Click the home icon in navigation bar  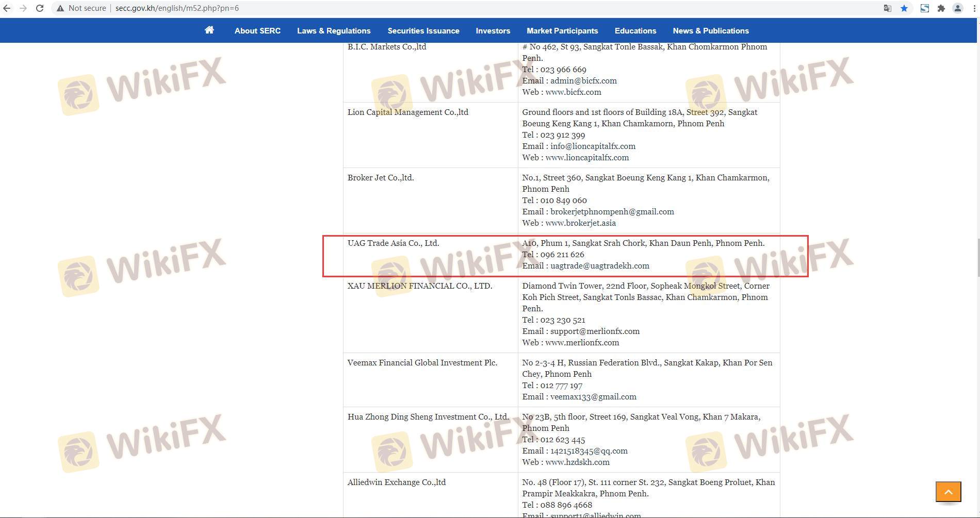[209, 30]
